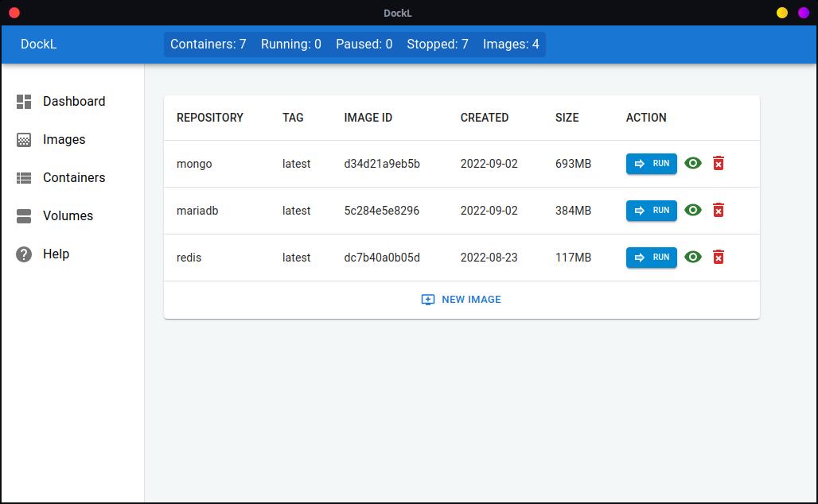Click image ID d34d21a9eb5b
This screenshot has width=818, height=504.
pyautogui.click(x=382, y=164)
